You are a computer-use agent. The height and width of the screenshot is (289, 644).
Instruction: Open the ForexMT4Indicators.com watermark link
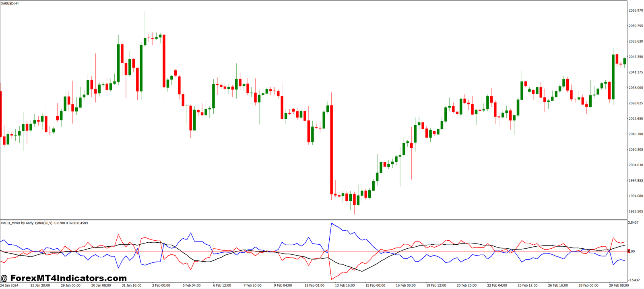tap(64, 278)
